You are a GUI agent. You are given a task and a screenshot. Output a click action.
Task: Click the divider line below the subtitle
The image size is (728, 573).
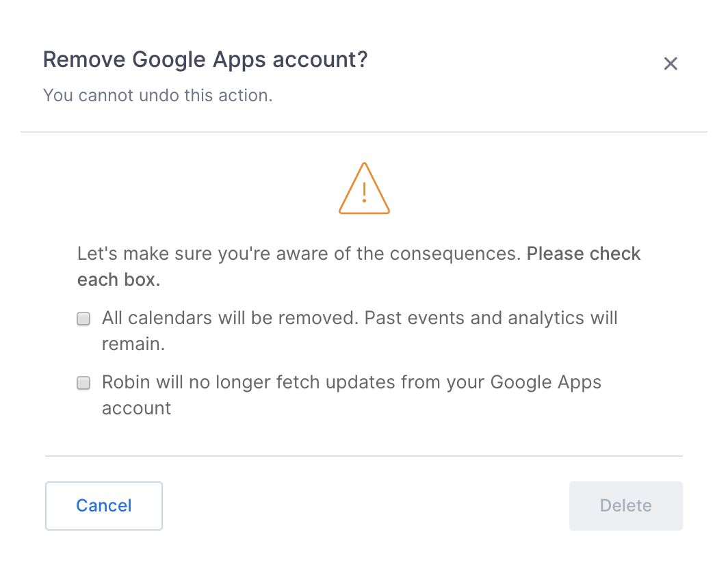(364, 132)
